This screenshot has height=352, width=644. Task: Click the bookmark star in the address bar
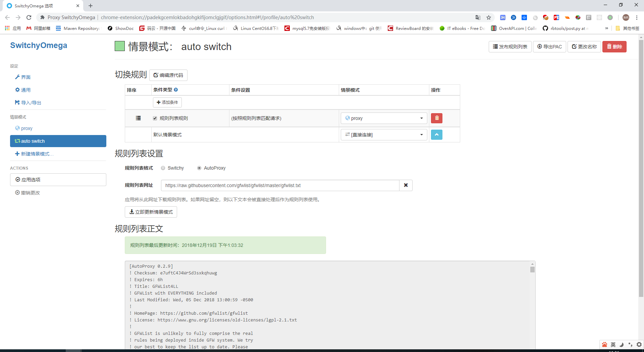pos(489,17)
